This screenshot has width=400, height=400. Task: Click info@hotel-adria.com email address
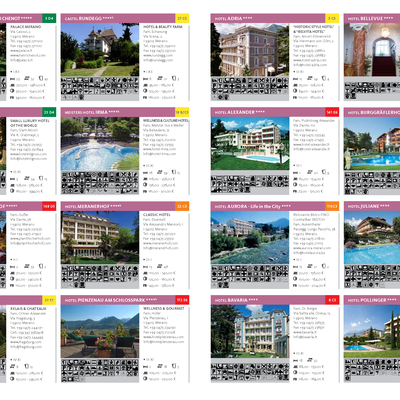(310, 65)
